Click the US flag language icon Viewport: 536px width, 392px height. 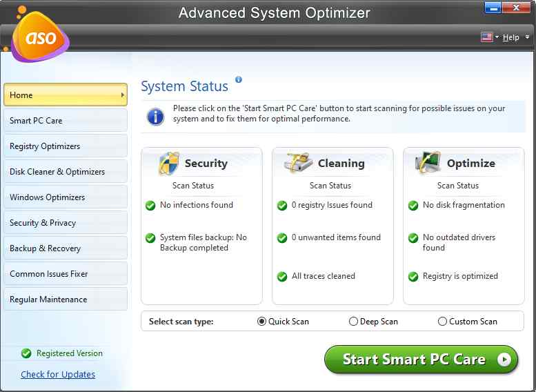486,37
